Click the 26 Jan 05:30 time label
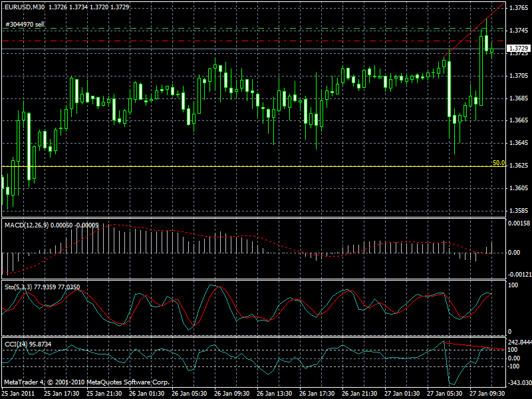532x399 pixels. (190, 393)
